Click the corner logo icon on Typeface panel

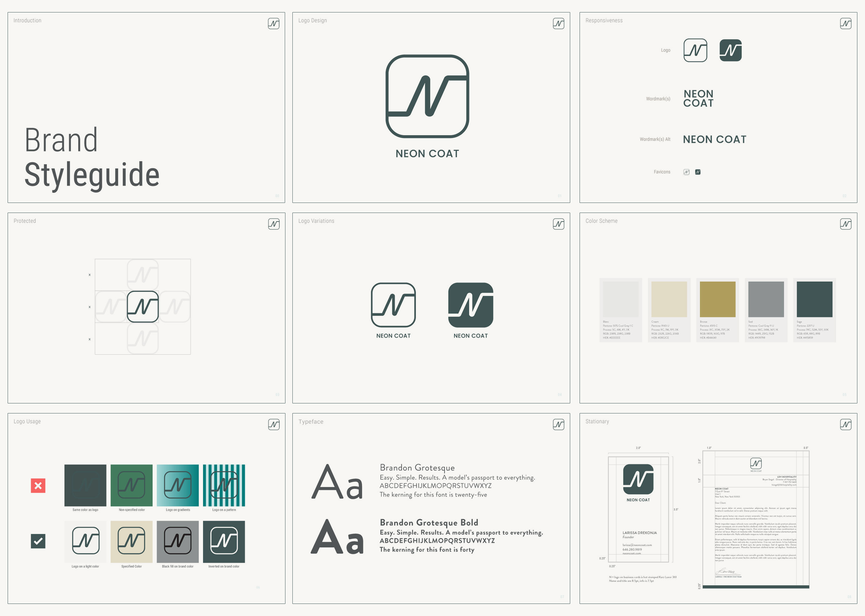[558, 424]
